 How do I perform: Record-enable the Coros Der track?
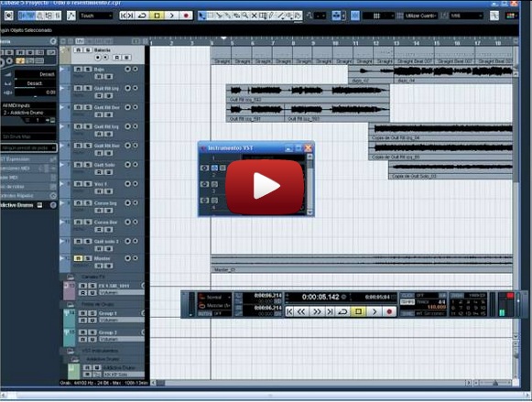click(x=127, y=223)
